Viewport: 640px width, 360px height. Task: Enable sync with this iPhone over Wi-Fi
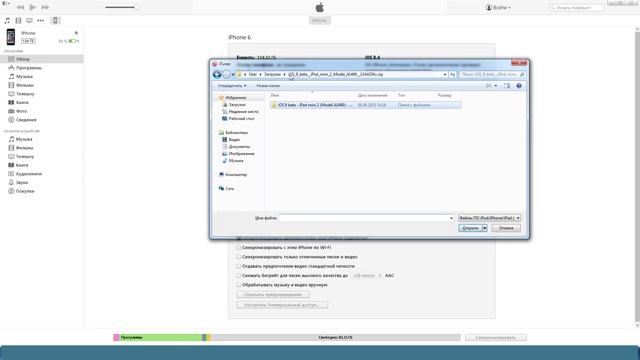(239, 247)
